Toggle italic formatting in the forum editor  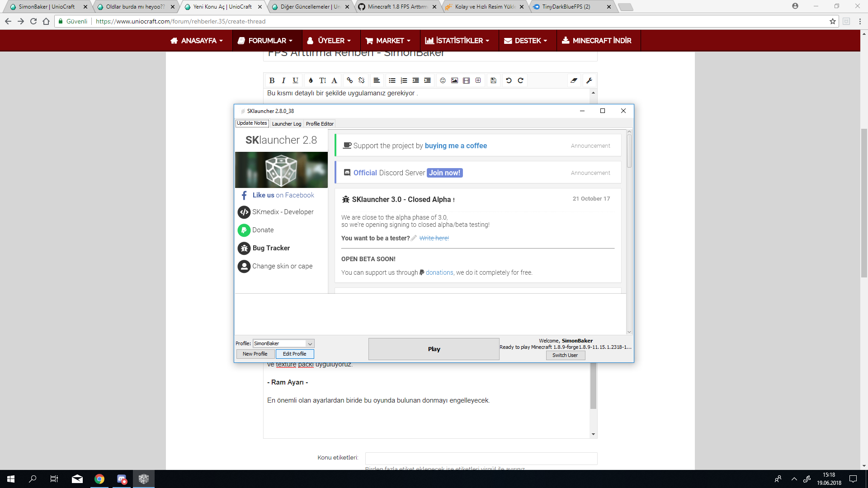tap(283, 80)
